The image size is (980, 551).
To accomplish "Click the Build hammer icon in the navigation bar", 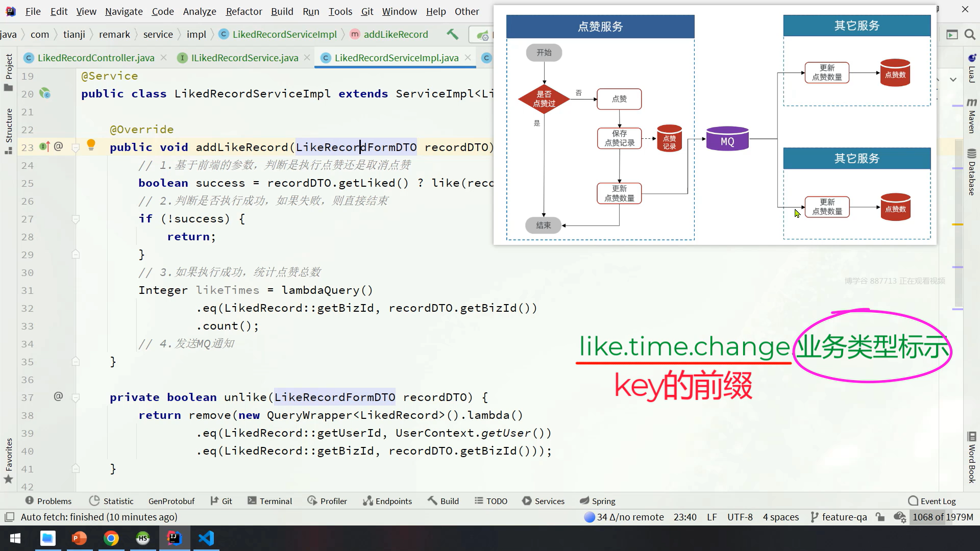I will pyautogui.click(x=452, y=34).
